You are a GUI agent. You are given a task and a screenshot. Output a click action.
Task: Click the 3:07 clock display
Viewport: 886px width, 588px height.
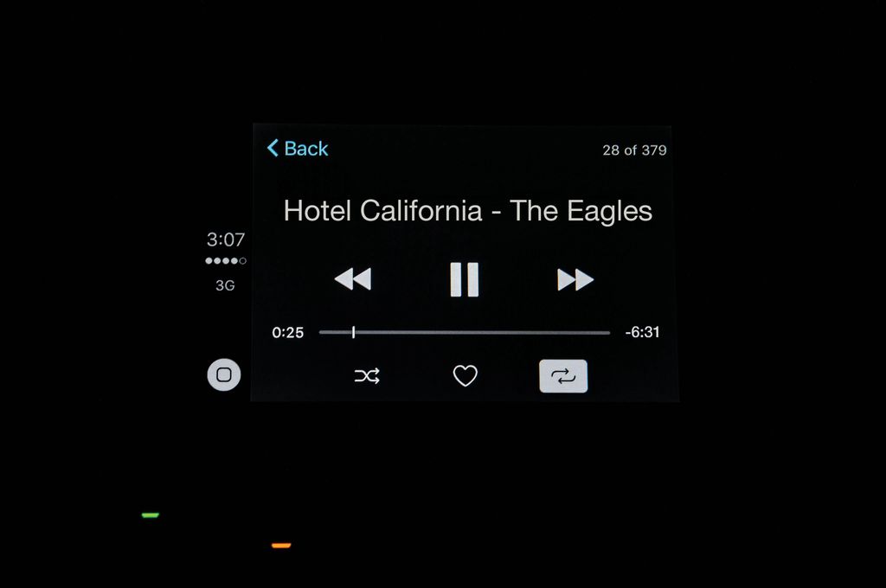(226, 240)
